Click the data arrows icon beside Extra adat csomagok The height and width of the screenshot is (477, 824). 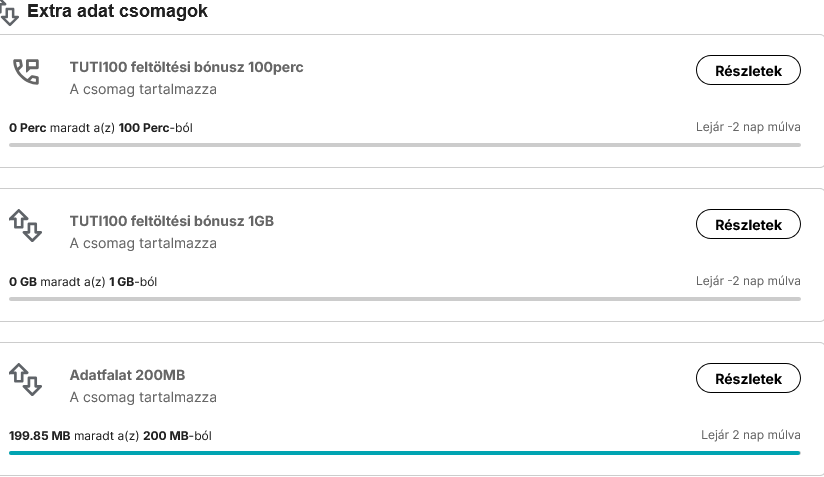point(9,14)
